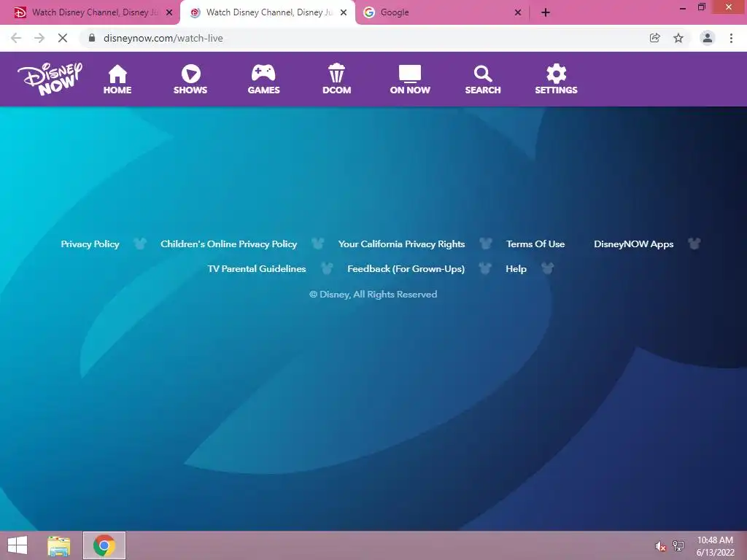Open SEARCH with magnifying glass icon

483,79
